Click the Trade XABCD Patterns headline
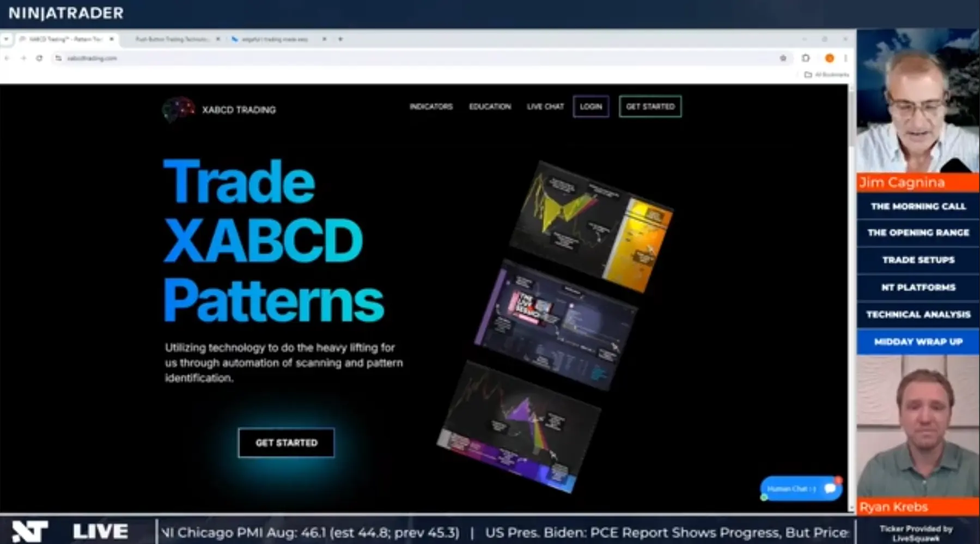Viewport: 980px width, 544px height. coord(273,240)
